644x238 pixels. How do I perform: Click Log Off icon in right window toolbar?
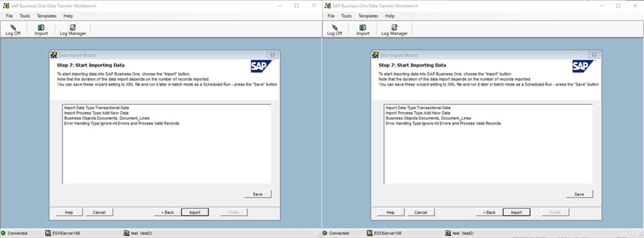(x=334, y=27)
